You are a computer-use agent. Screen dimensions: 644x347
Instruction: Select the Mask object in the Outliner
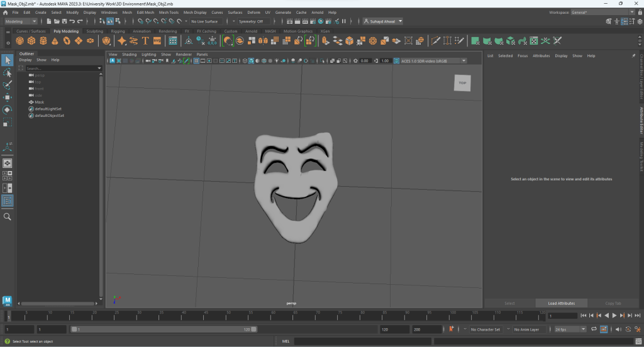pyautogui.click(x=39, y=102)
